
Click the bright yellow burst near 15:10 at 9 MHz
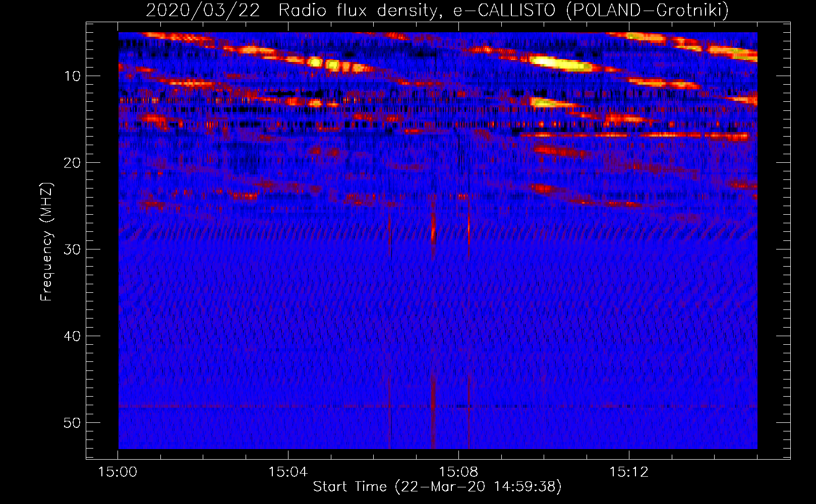[561, 64]
